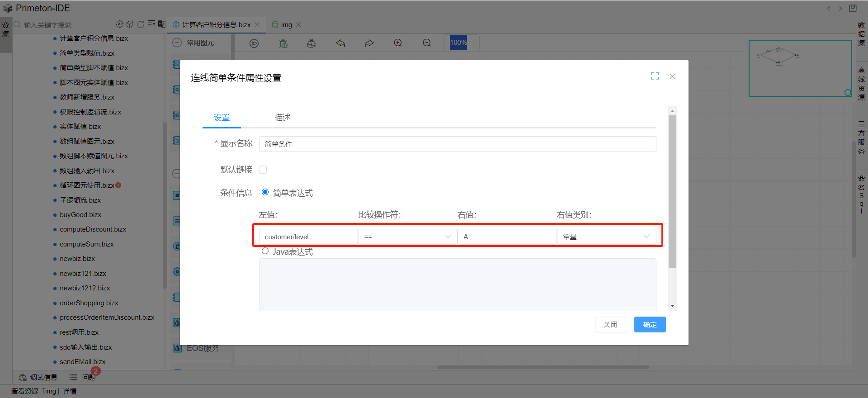Select the 简单表达式 radio button
The image size is (868, 398).
pyautogui.click(x=265, y=192)
